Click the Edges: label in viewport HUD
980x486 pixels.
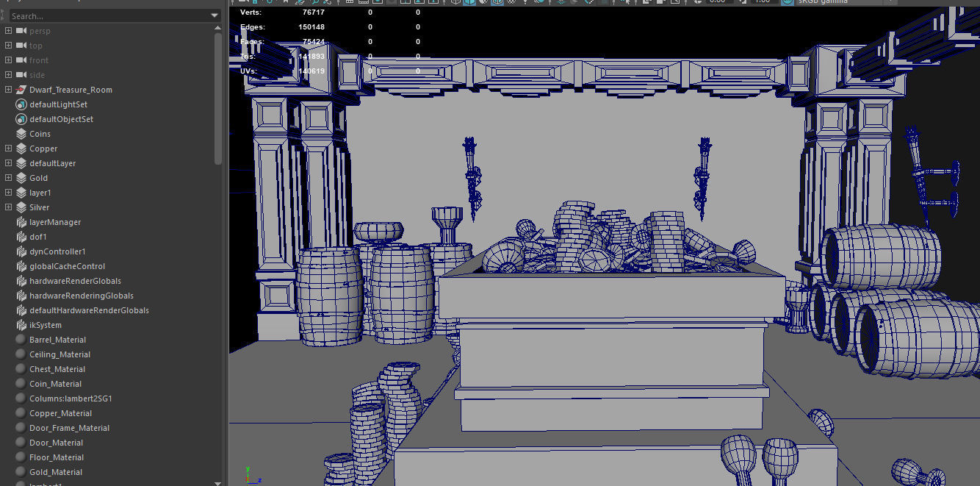point(253,27)
